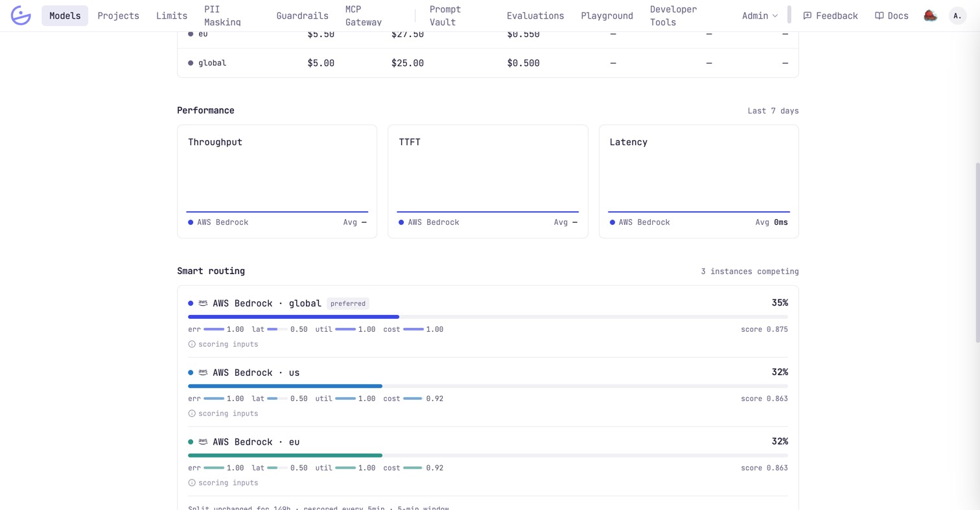Navigate to MCP Gateway

coord(364,16)
